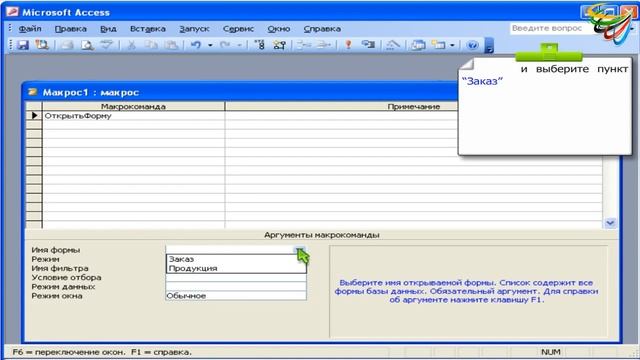Click the 'ОткрытьФорму' macro action cell
The image size is (640, 360).
point(133,116)
